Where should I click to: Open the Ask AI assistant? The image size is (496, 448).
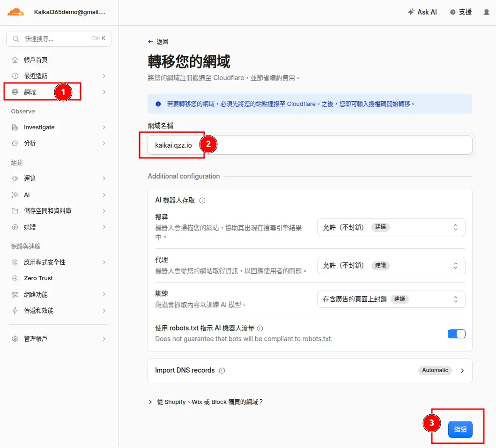pyautogui.click(x=422, y=12)
